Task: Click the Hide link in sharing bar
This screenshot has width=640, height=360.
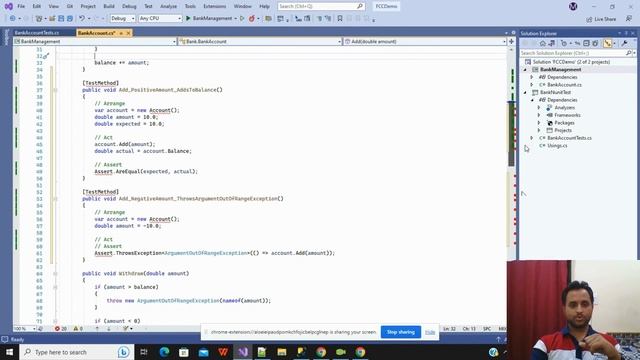Action: tap(430, 332)
